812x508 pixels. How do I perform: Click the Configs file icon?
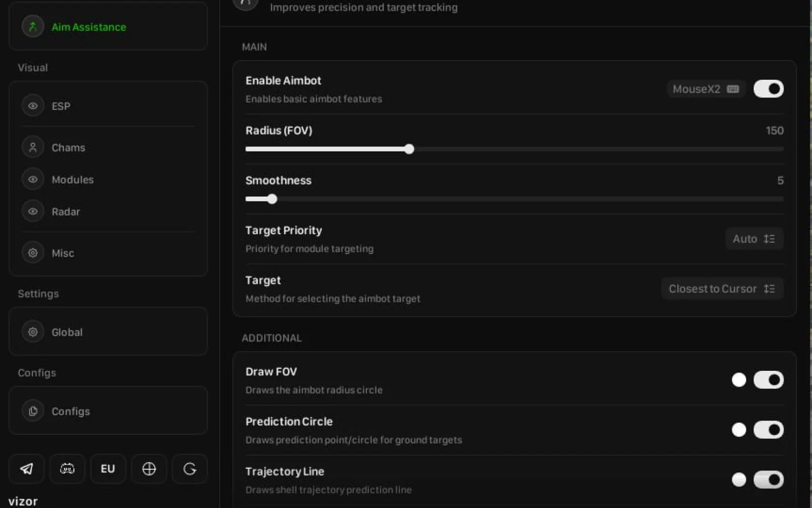tap(33, 411)
